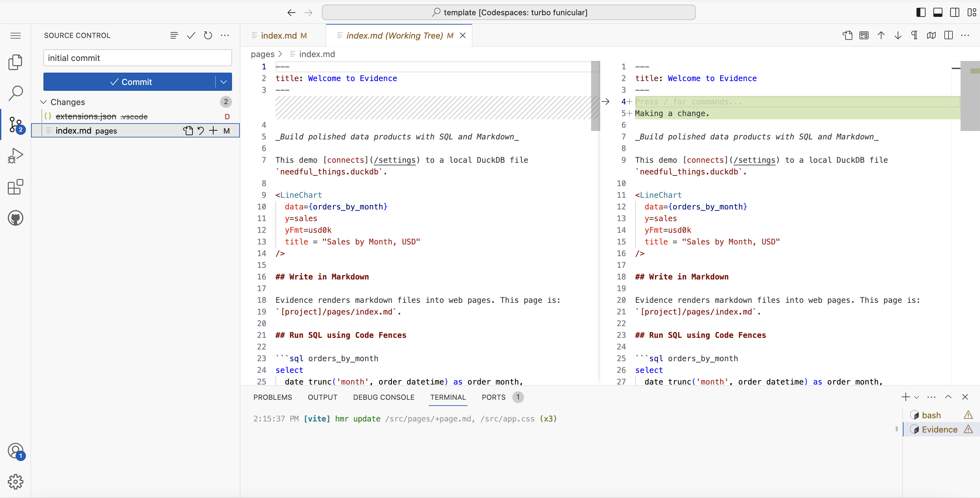This screenshot has width=980, height=498.
Task: Click the left diff editor scrollbar
Action: coord(595,96)
